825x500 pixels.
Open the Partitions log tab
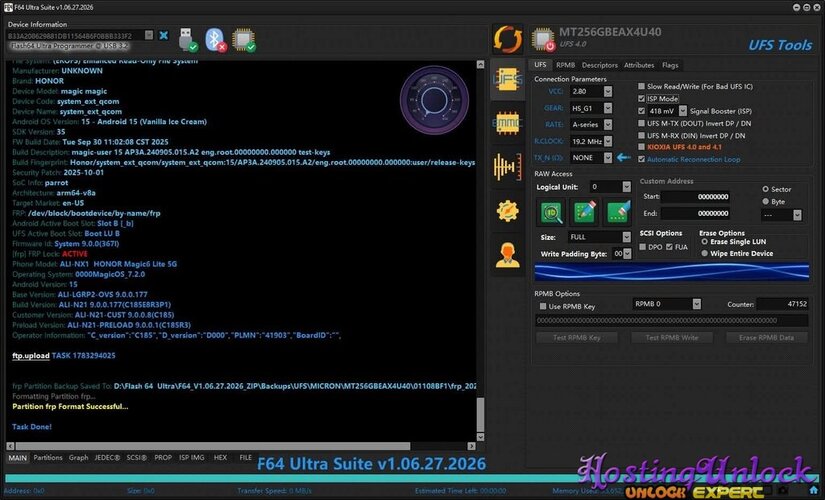click(48, 457)
